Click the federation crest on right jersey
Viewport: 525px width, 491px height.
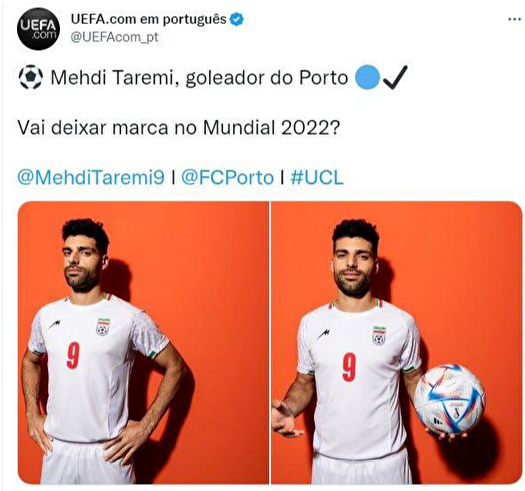click(379, 335)
